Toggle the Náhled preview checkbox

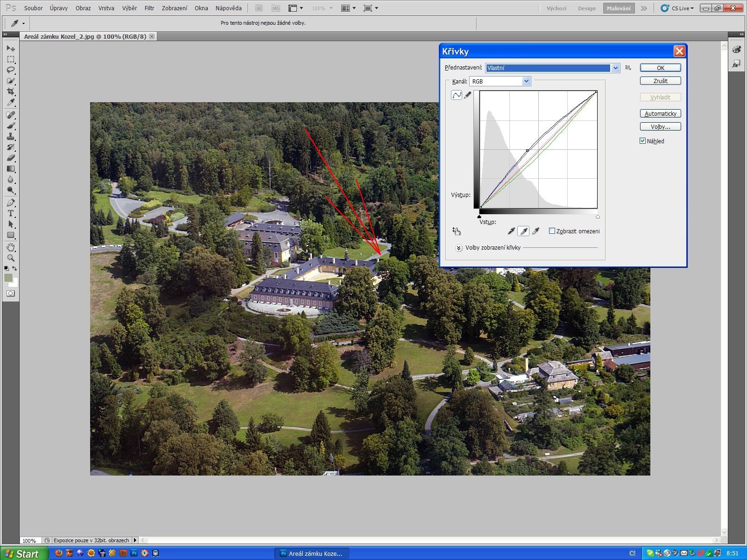(643, 141)
